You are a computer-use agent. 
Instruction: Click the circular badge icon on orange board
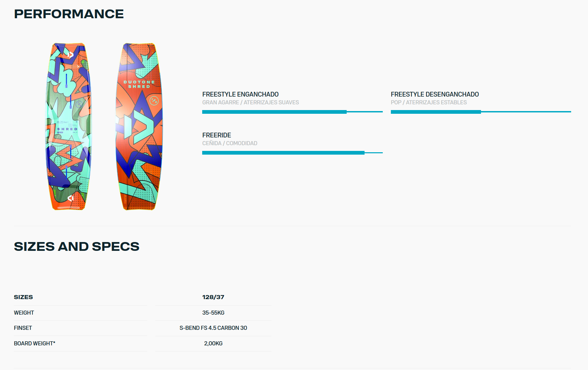click(x=154, y=101)
